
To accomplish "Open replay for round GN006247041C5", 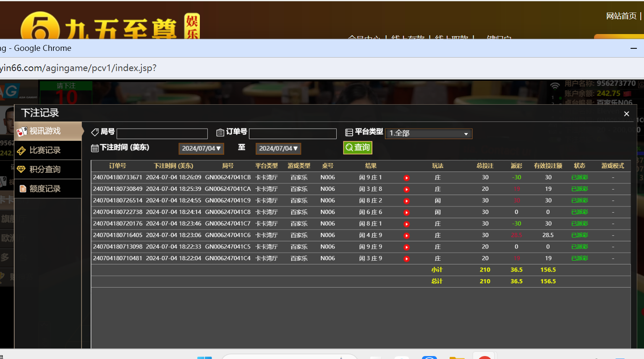I will click(x=406, y=247).
